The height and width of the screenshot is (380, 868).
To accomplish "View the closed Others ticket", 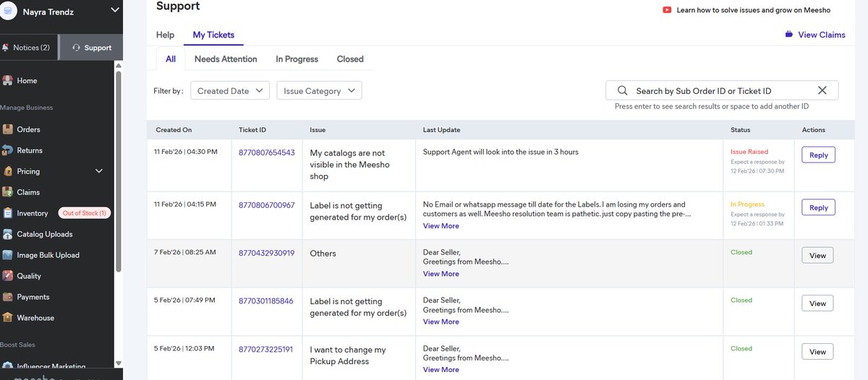I will tap(817, 255).
